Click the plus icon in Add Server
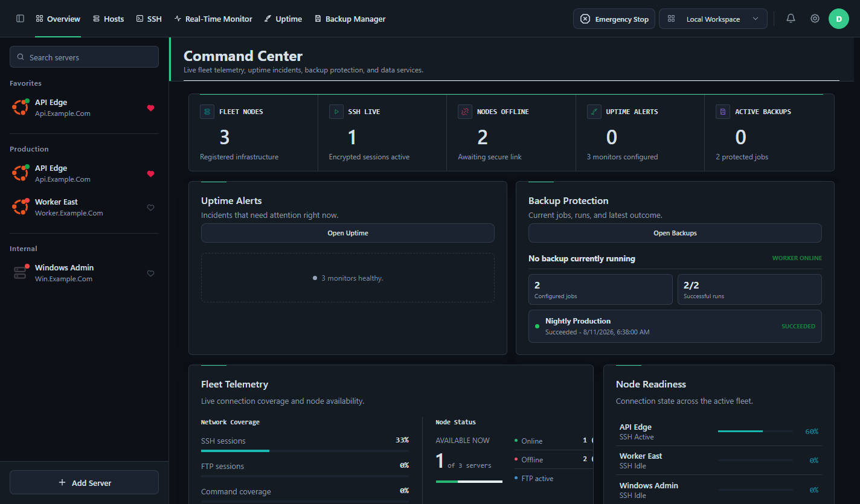 (62, 482)
